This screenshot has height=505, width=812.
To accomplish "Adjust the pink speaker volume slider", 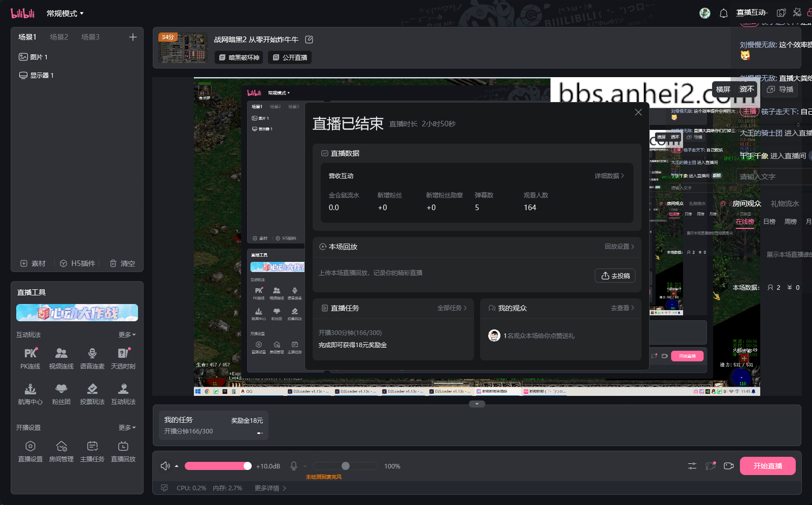I will point(218,466).
